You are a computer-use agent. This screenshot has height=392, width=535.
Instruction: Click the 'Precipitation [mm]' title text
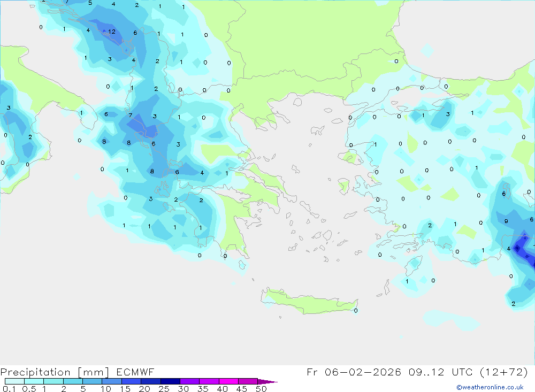55,372
